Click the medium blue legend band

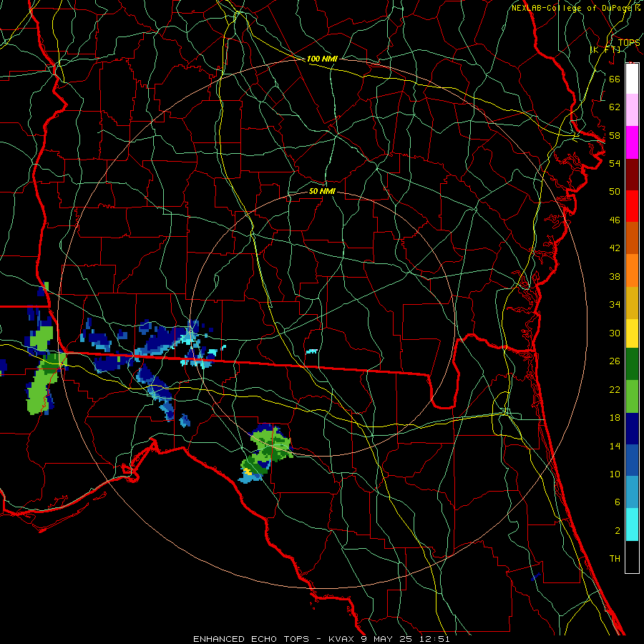click(x=632, y=460)
